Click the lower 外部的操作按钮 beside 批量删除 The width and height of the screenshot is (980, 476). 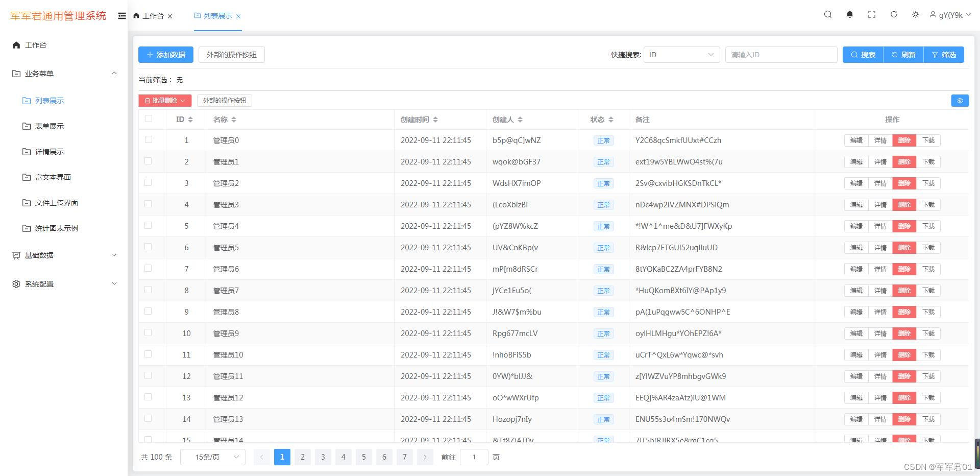tap(225, 101)
